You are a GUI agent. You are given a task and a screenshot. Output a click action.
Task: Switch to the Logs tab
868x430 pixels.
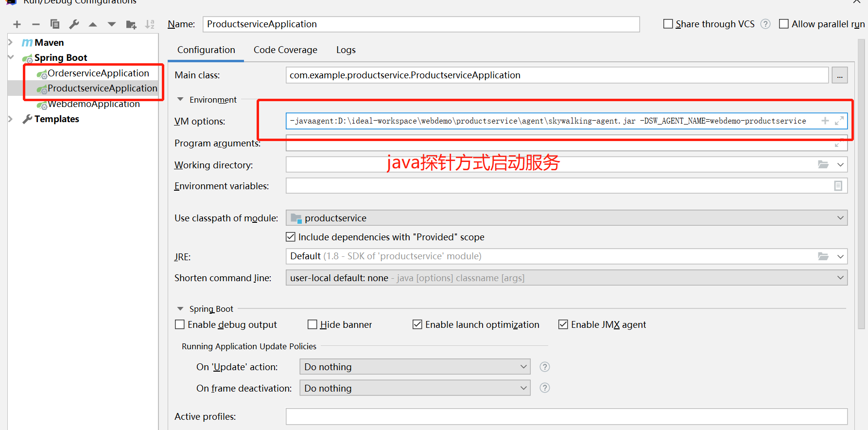[x=346, y=50]
